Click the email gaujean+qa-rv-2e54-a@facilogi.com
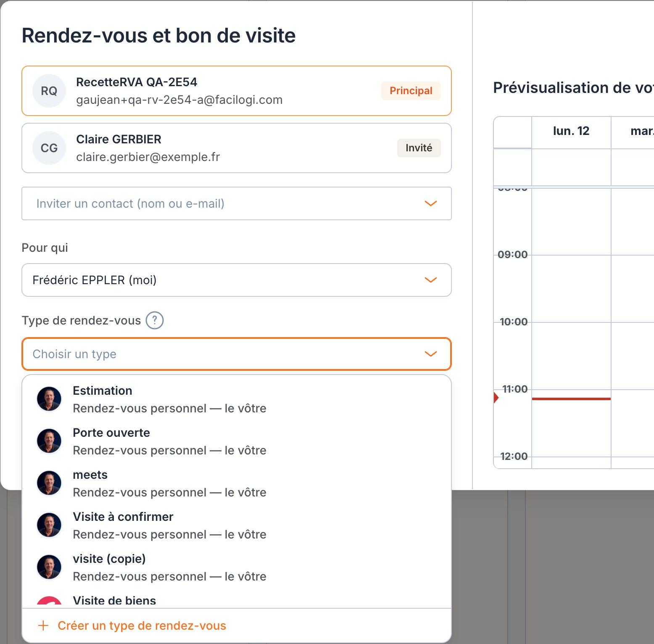The image size is (654, 644). 179,100
